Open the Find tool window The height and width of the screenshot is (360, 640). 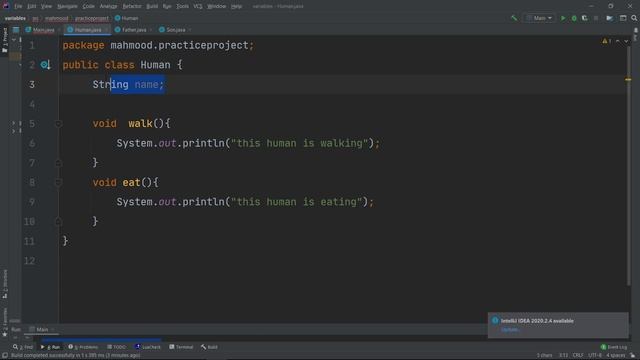(x=23, y=347)
